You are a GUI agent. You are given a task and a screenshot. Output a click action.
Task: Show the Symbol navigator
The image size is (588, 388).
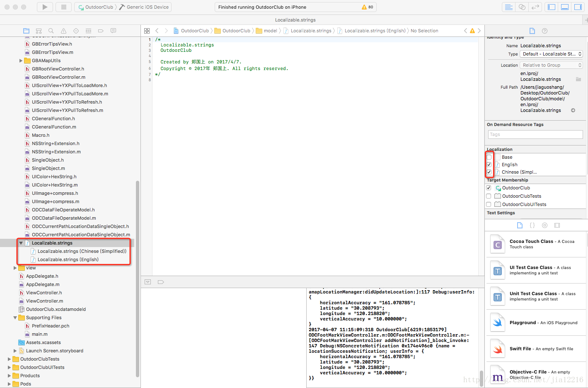tap(39, 31)
